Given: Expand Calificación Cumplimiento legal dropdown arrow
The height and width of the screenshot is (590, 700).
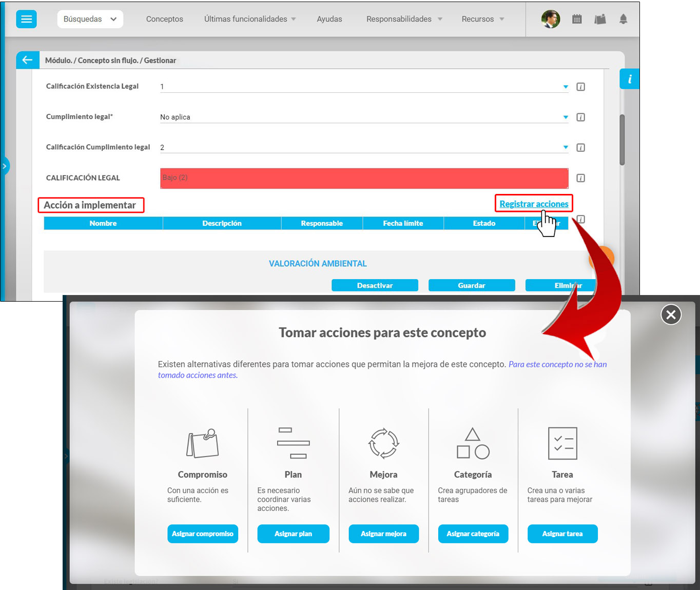Looking at the screenshot, I should (566, 147).
